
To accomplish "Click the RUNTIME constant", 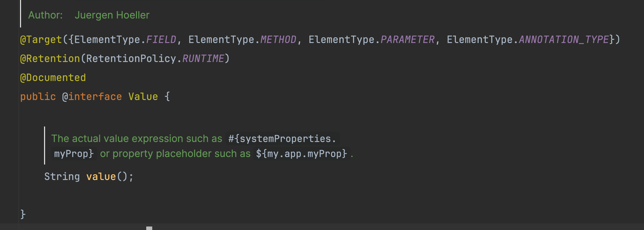I will [x=203, y=58].
